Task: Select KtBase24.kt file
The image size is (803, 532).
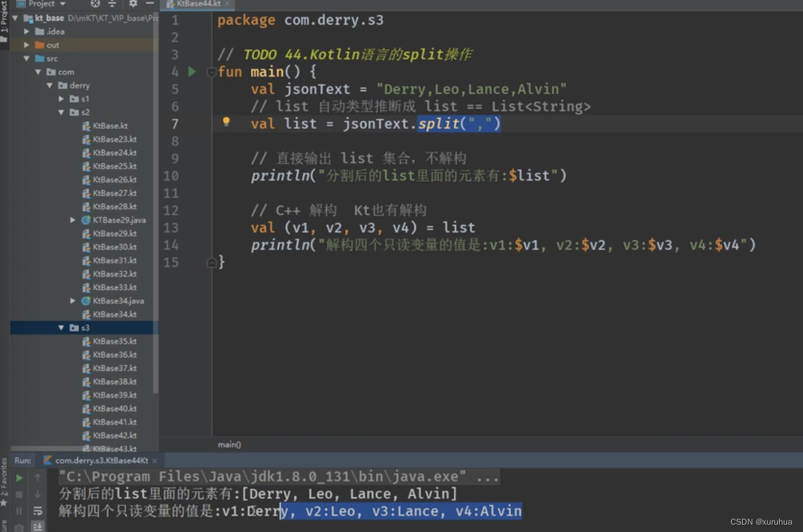Action: 110,153
